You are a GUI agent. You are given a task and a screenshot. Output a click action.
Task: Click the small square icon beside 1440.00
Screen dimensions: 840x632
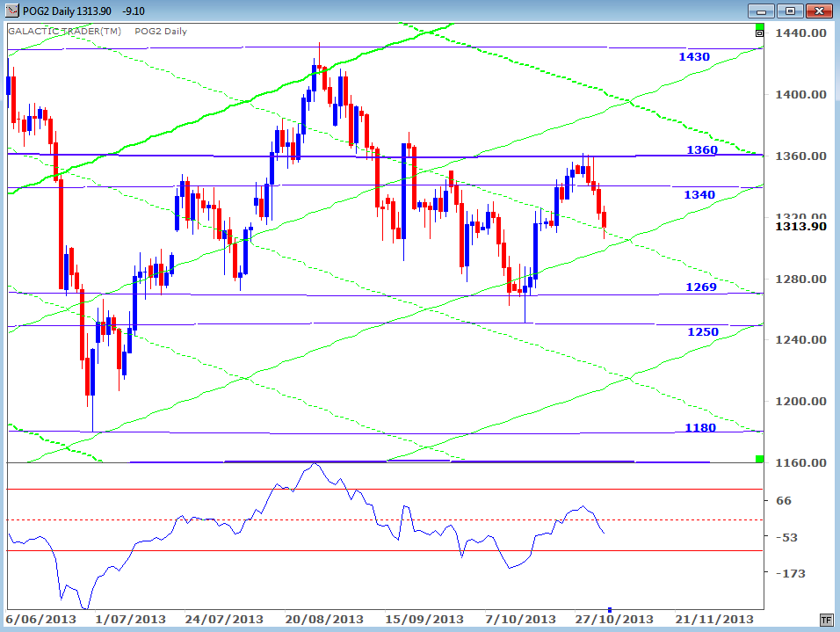[x=759, y=33]
